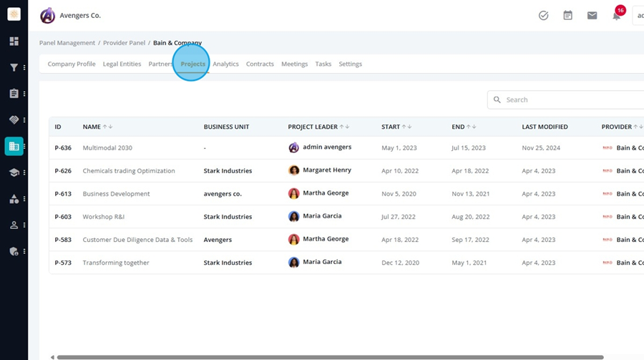Expand submenu dots beside graduation cap icon
Viewport: 644px width, 360px height.
pos(24,172)
